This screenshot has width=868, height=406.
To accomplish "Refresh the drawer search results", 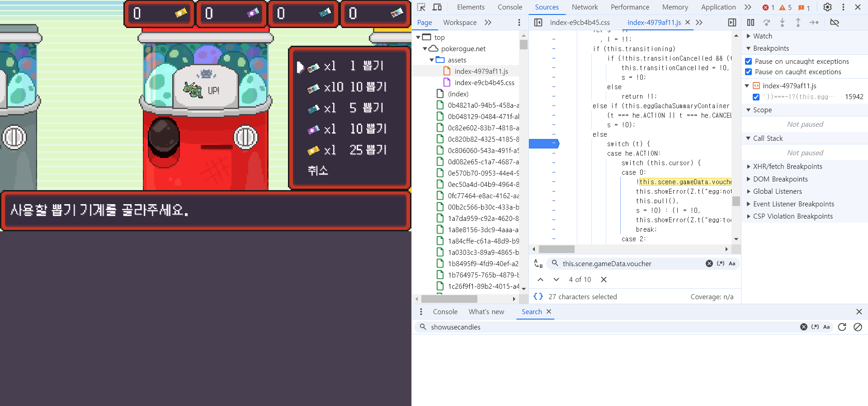I will [x=842, y=327].
